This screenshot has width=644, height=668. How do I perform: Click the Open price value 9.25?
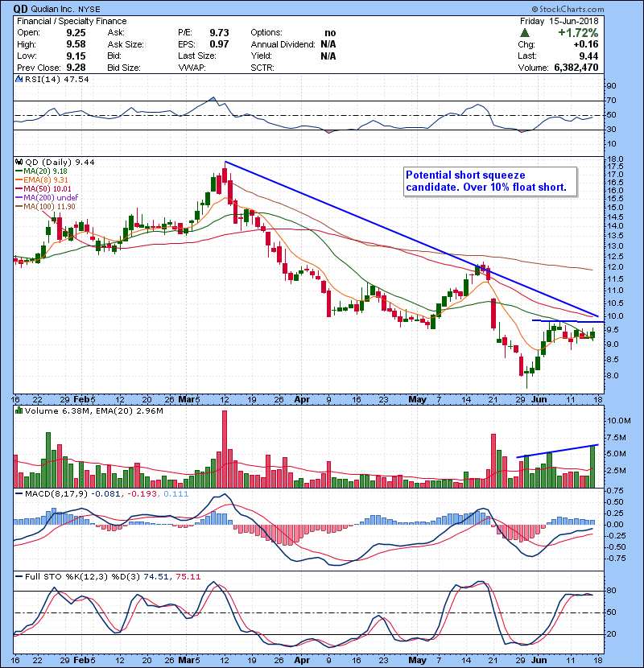click(76, 33)
